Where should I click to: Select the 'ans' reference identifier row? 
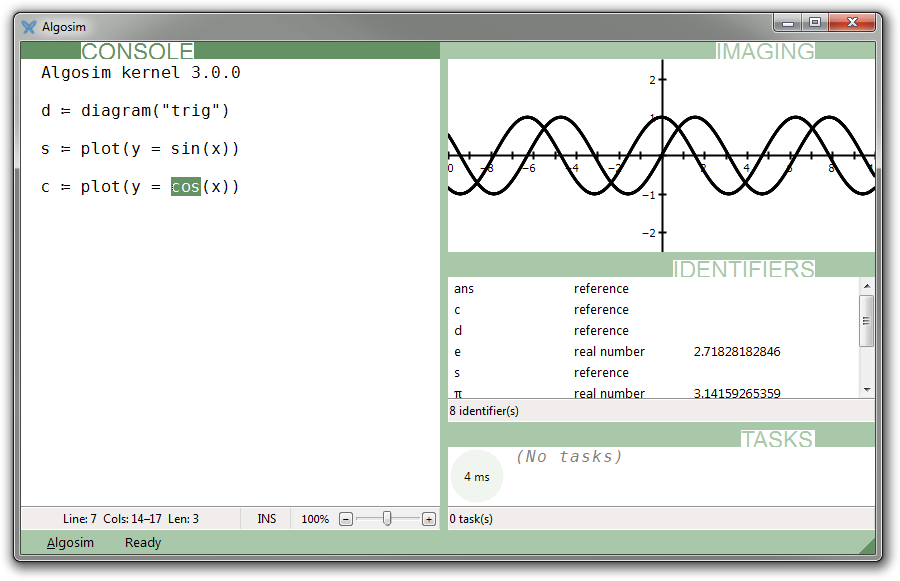[600, 289]
